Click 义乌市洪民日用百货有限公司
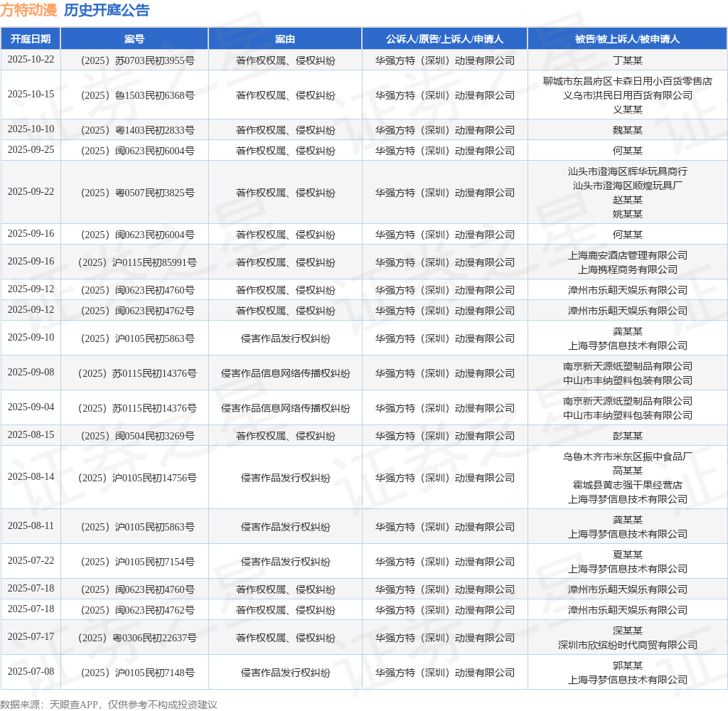Viewport: 728px width, 711px height. [x=627, y=95]
